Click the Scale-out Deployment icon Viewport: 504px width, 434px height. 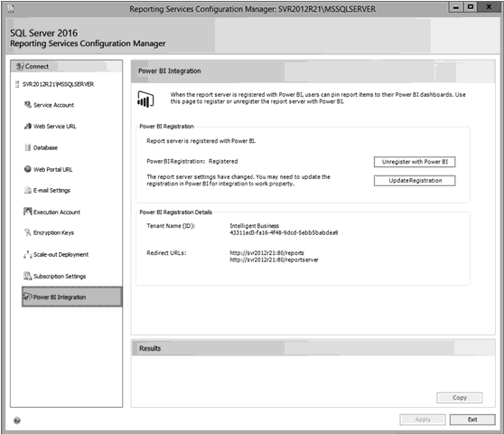point(28,254)
